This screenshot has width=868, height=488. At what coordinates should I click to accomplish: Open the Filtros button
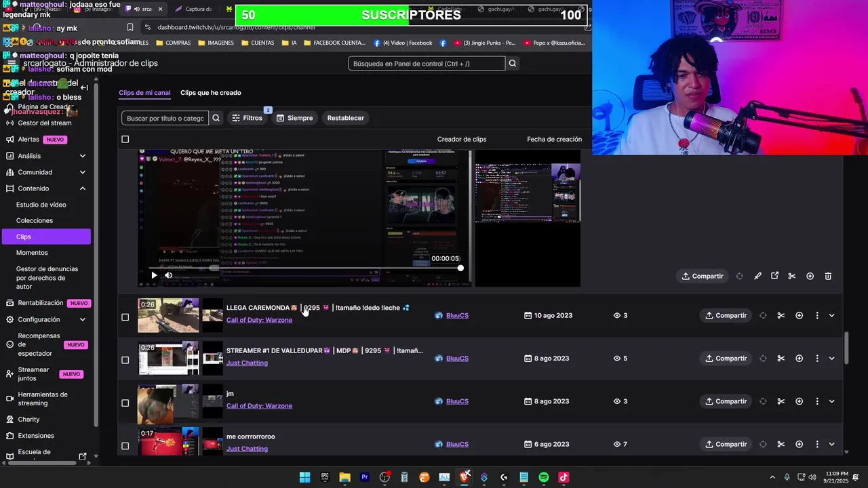coord(247,118)
